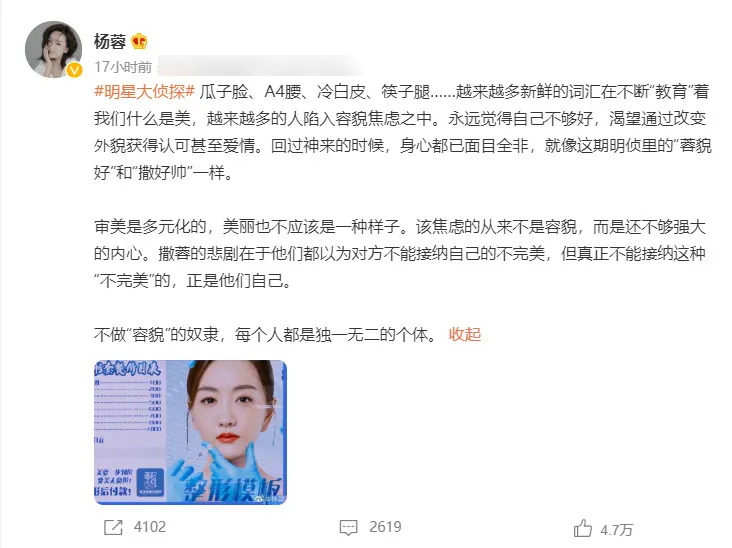
Task: Click the repost share icon
Action: pyautogui.click(x=113, y=527)
